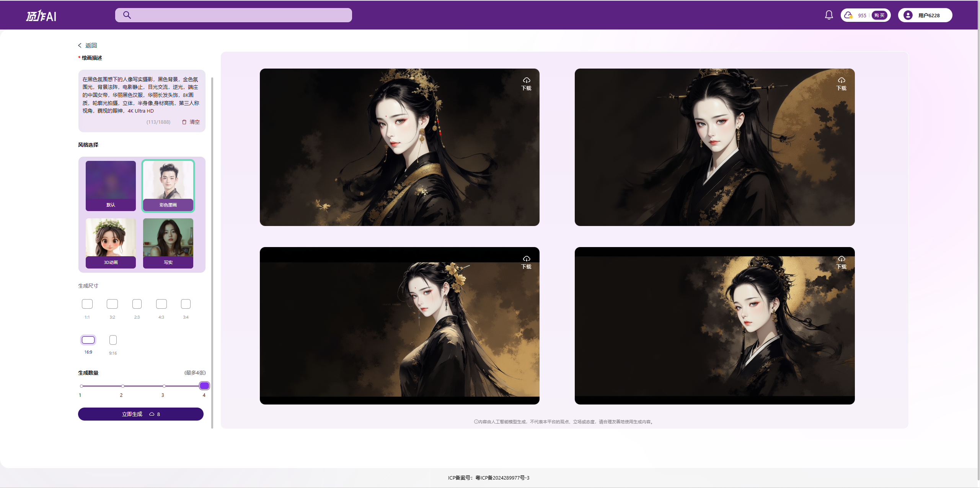
Task: Select the 1:1 size ratio
Action: [87, 304]
